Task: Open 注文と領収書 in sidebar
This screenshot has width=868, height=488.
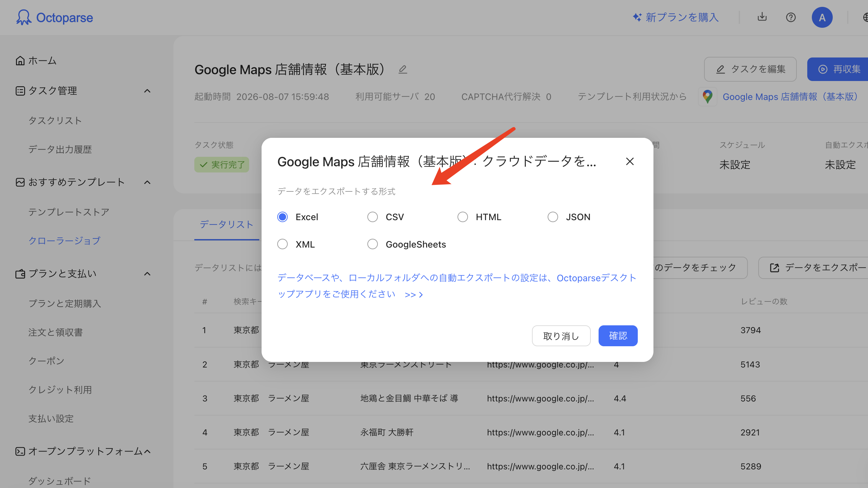Action: point(56,332)
